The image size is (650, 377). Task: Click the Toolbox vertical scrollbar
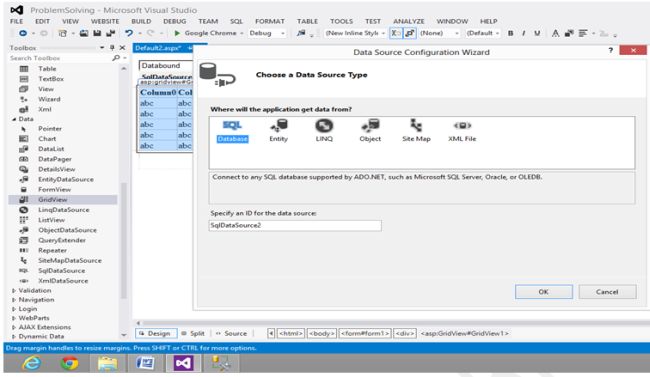[124, 241]
